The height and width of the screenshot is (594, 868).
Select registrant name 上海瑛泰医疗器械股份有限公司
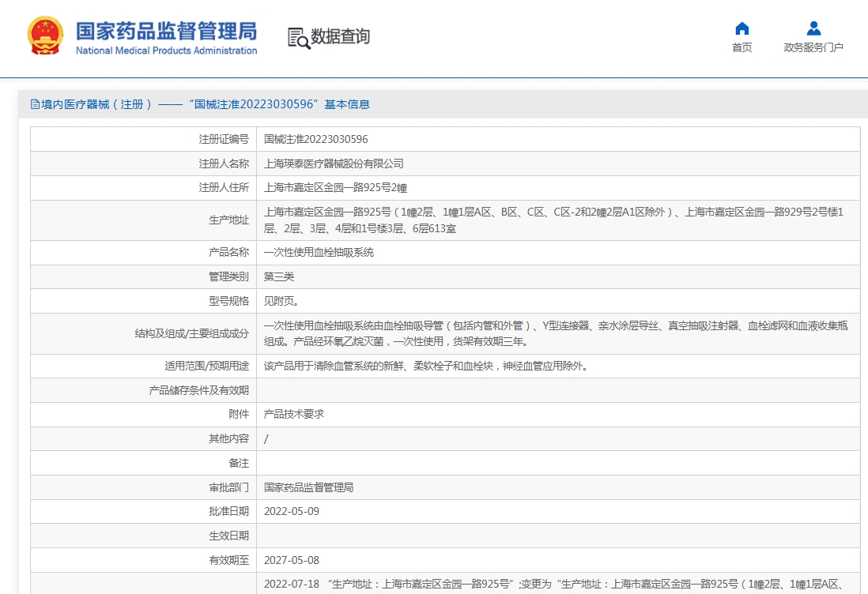(334, 164)
